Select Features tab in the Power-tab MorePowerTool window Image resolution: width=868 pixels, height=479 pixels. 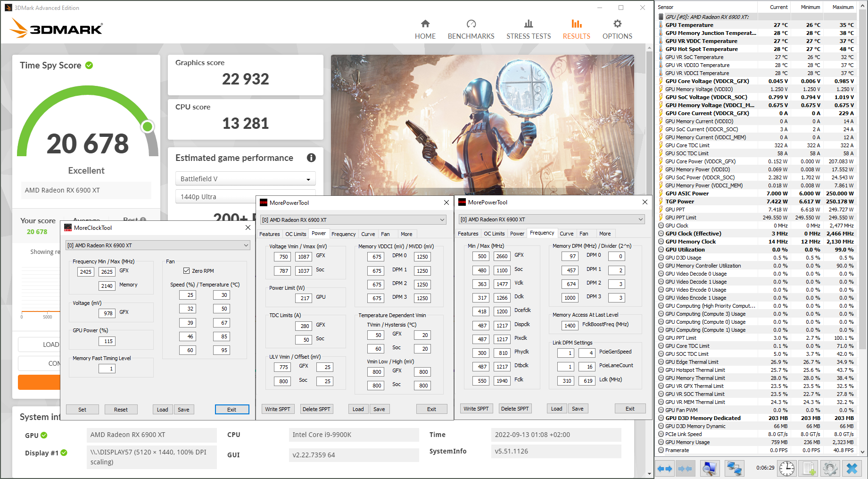click(x=270, y=234)
